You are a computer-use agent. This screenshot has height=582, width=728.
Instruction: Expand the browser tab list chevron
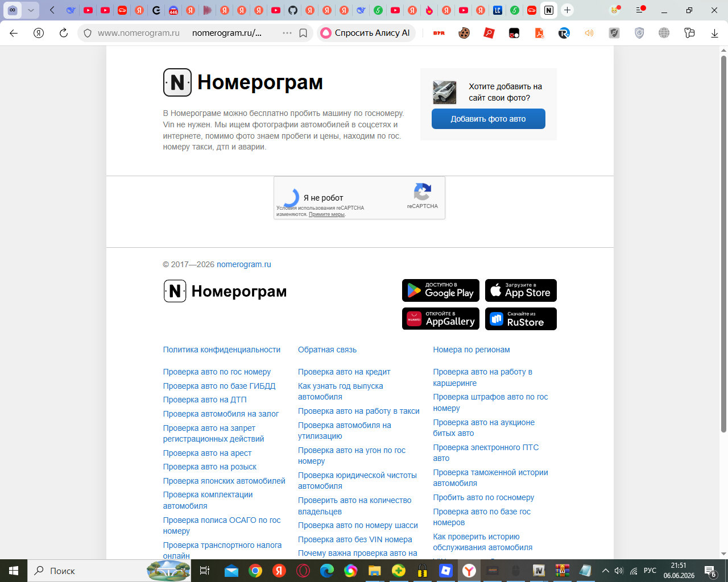[x=31, y=10]
